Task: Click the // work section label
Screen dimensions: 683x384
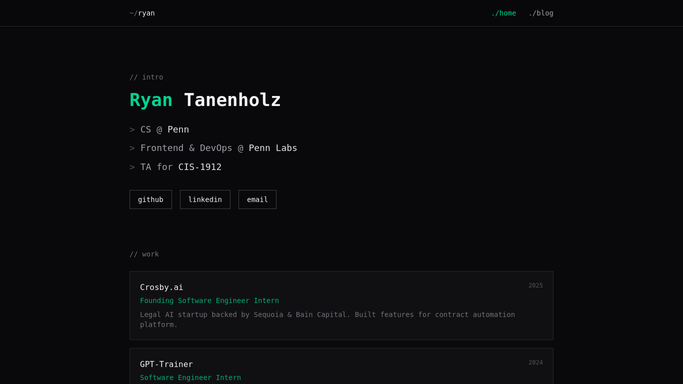Action: [x=144, y=254]
